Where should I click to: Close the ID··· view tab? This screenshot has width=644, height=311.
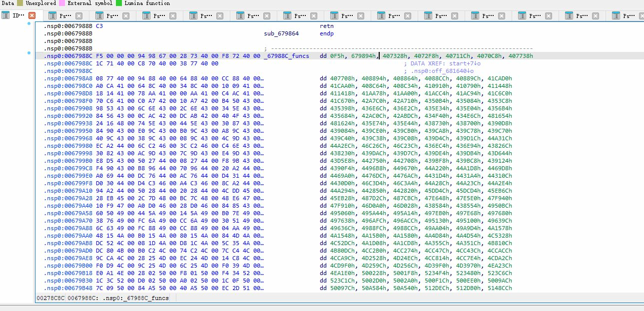[x=32, y=15]
